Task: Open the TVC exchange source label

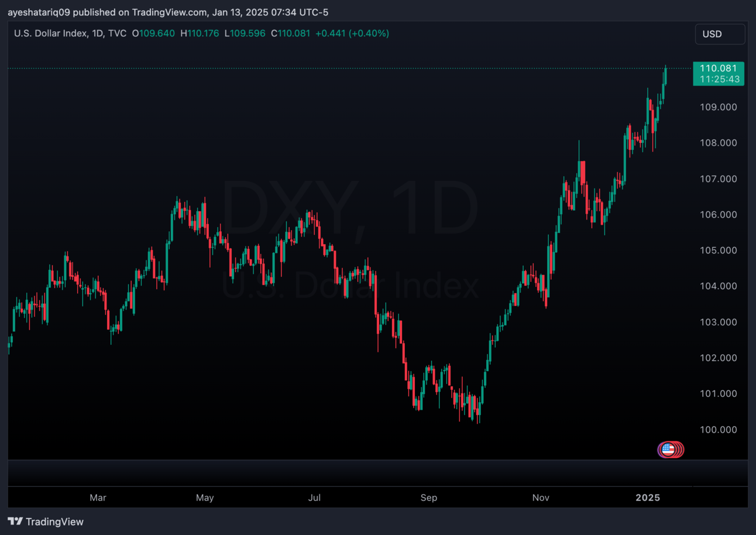Action: coord(117,33)
